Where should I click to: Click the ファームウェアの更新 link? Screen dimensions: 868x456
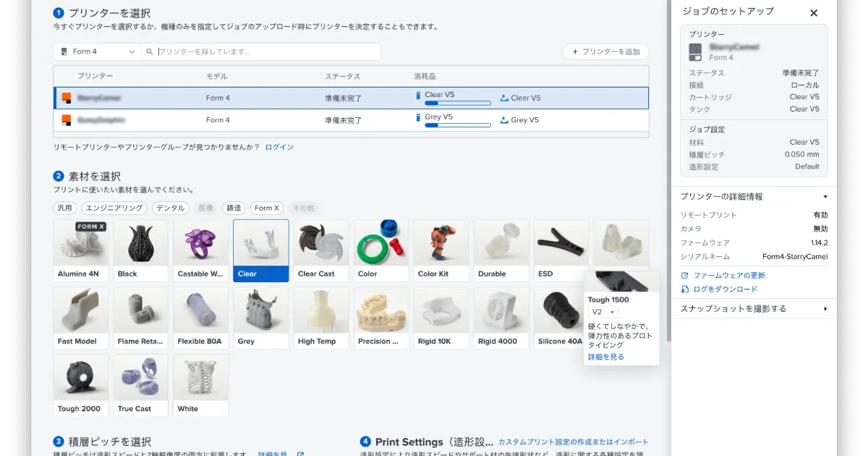(729, 276)
